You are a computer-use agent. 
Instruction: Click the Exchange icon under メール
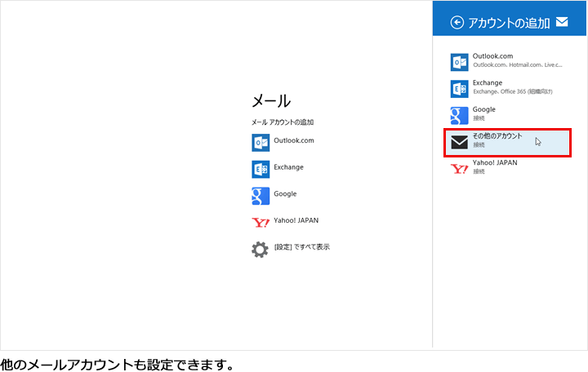(x=261, y=170)
